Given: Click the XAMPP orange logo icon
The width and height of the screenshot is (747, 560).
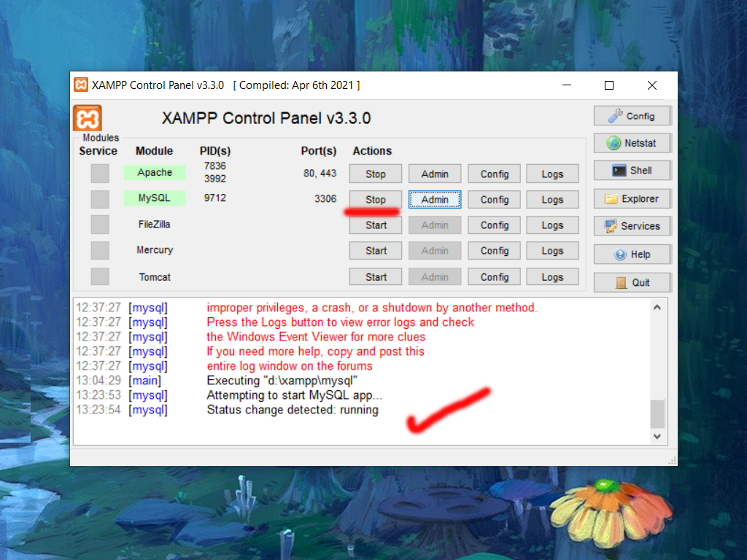Looking at the screenshot, I should coord(88,118).
